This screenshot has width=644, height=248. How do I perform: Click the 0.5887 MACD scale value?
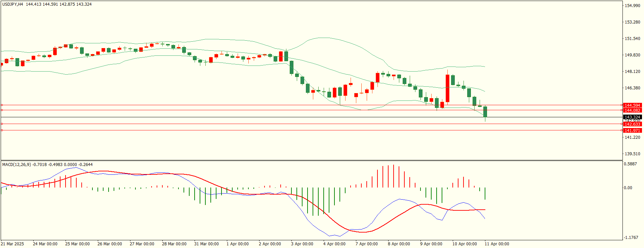coord(630,164)
